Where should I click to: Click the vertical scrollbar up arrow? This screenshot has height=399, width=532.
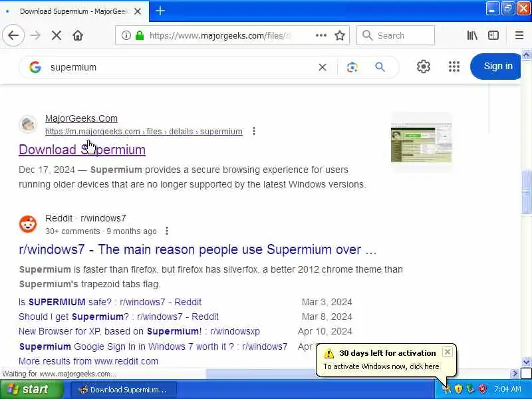(526, 55)
